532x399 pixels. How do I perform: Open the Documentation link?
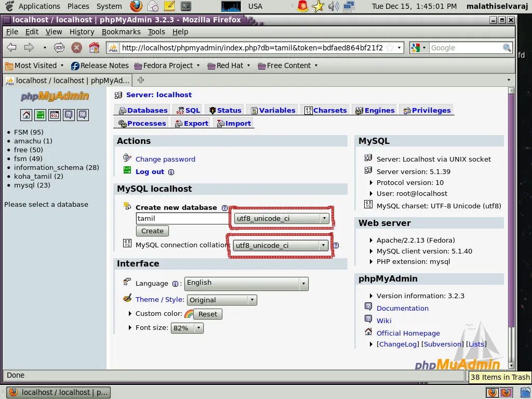click(403, 309)
